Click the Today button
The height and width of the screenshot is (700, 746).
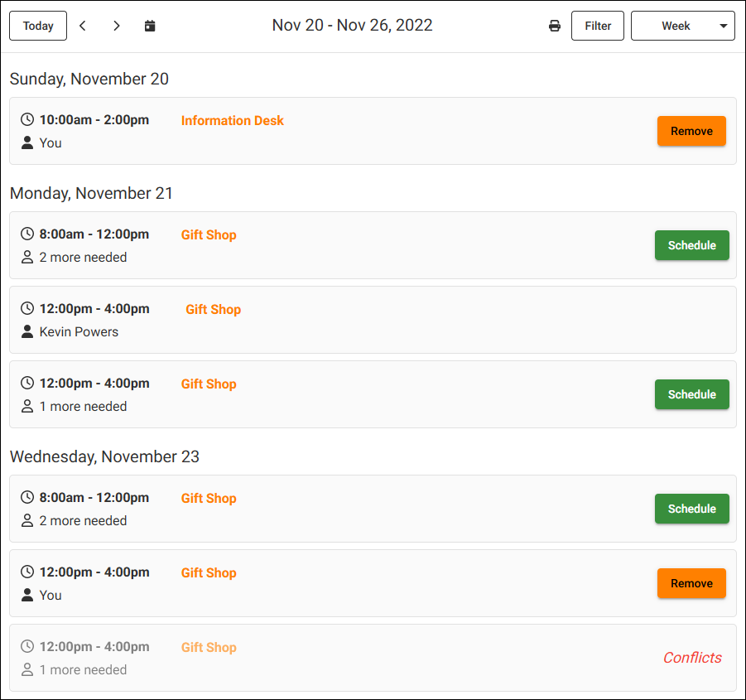tap(37, 26)
